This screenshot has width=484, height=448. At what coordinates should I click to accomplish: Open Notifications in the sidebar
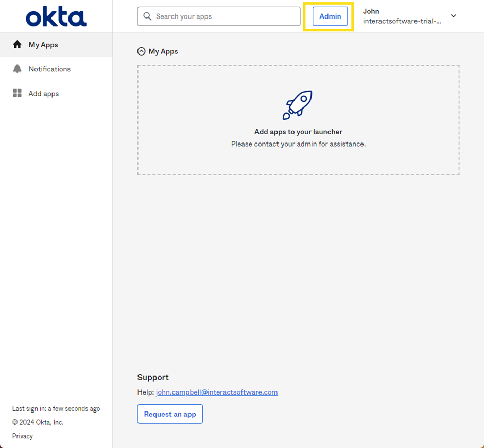56,69
